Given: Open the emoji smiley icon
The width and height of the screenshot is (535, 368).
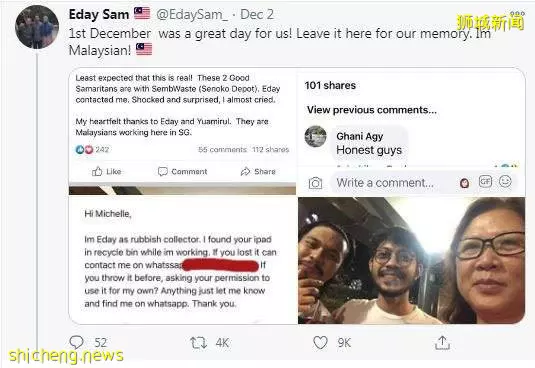Looking at the screenshot, I should [505, 181].
